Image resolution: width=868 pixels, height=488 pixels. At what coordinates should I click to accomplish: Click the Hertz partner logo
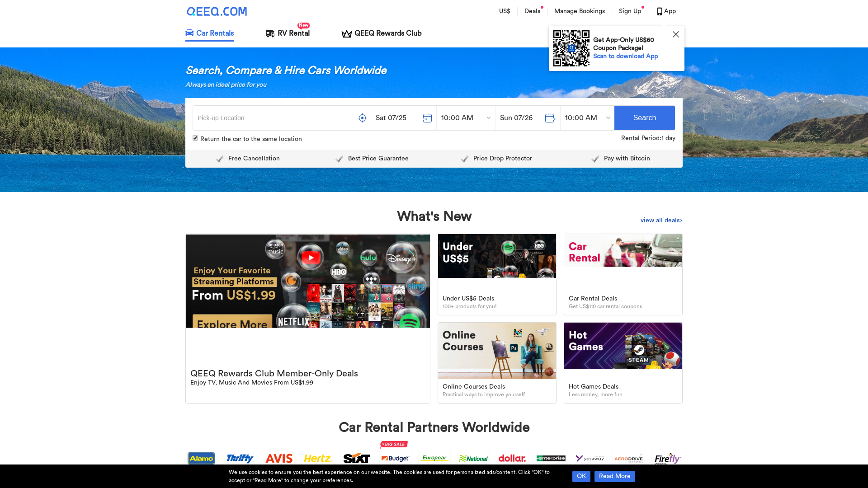point(318,458)
